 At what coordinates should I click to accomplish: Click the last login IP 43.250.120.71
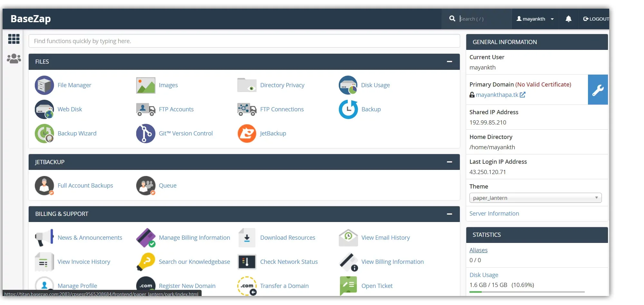[488, 172]
